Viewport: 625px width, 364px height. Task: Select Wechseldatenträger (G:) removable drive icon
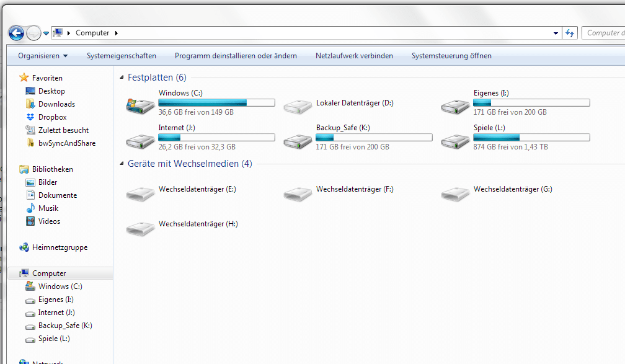(455, 194)
